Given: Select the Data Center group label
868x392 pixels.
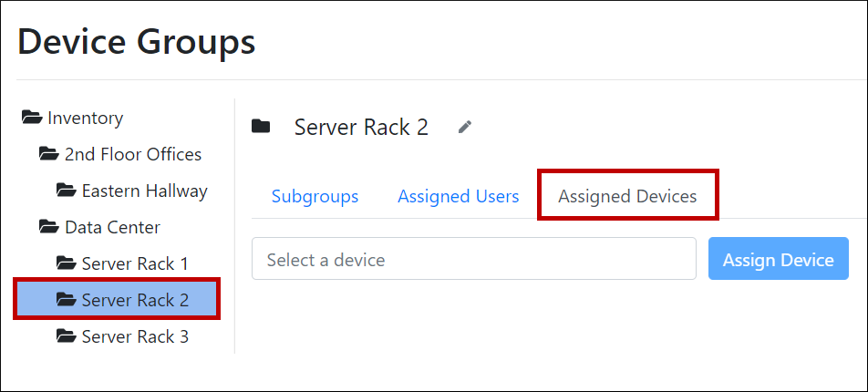Looking at the screenshot, I should (112, 227).
